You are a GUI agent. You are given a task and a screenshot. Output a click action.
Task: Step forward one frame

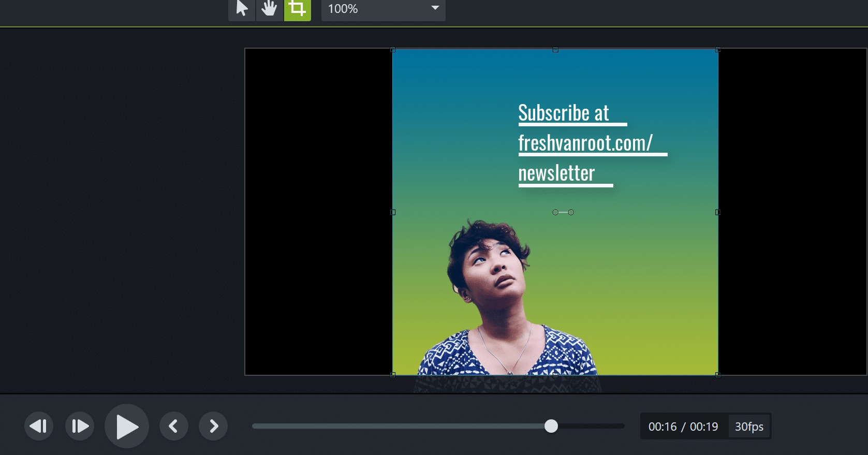[x=80, y=426]
